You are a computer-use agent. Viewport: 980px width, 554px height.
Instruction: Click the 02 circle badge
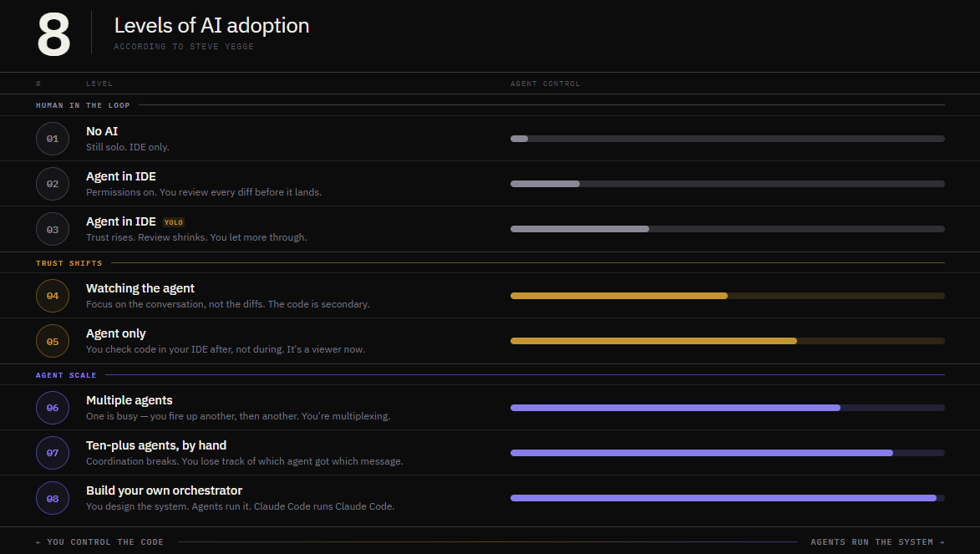[53, 184]
